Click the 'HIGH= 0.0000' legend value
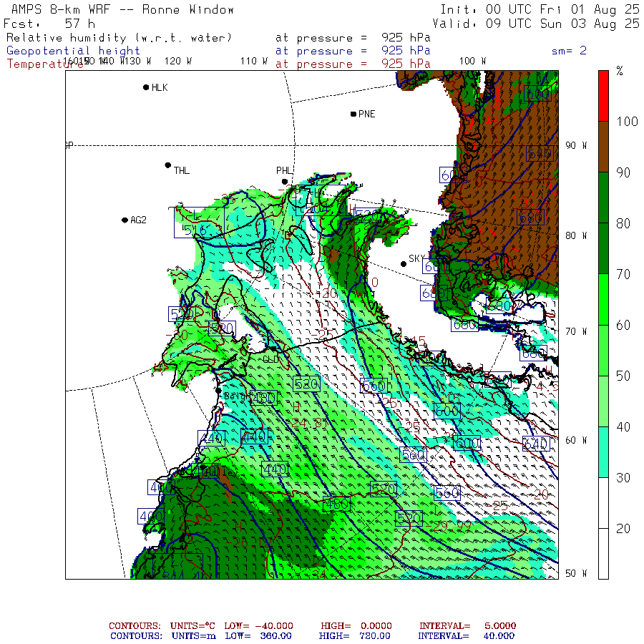644x644 pixels. click(356, 626)
